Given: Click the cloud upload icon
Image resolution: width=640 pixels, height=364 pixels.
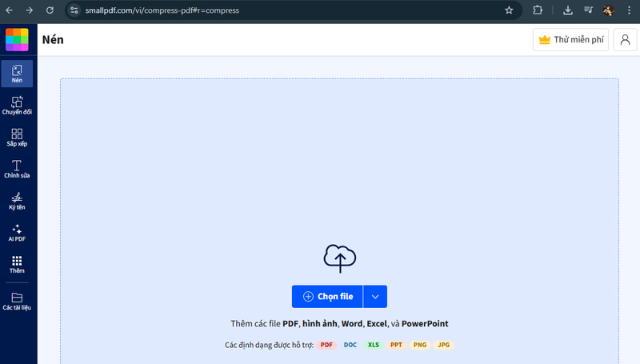Looking at the screenshot, I should click(x=339, y=258).
